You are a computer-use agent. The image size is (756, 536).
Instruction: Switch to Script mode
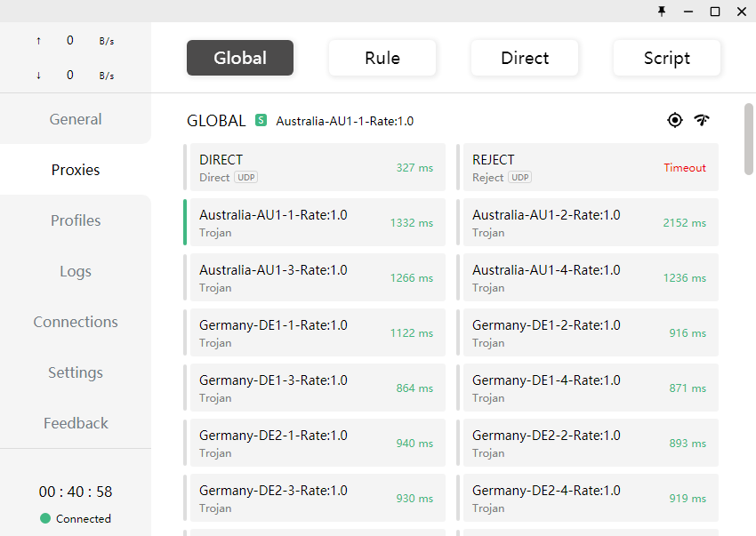click(667, 58)
